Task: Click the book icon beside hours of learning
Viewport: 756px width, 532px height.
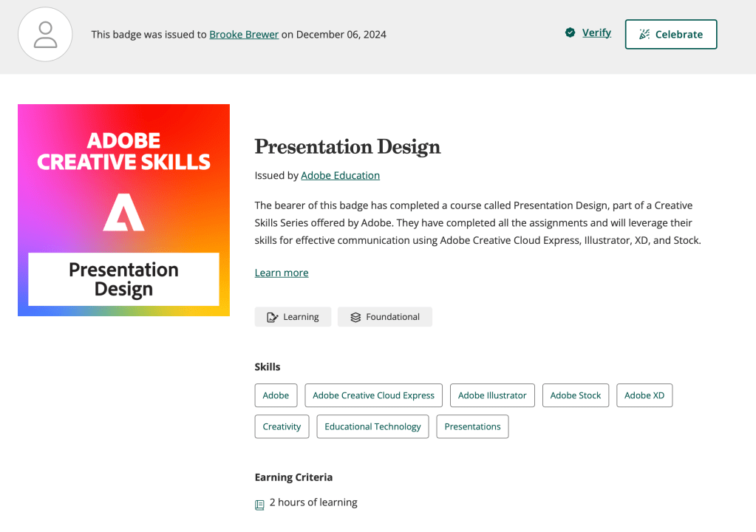Action: 259,505
